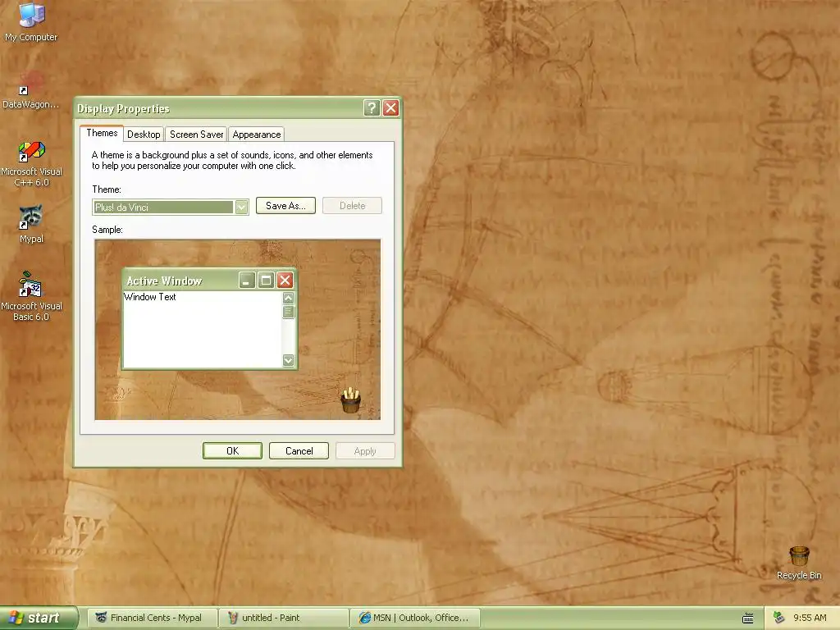Click the 'Window Text' sample text
The height and width of the screenshot is (630, 840).
point(149,297)
